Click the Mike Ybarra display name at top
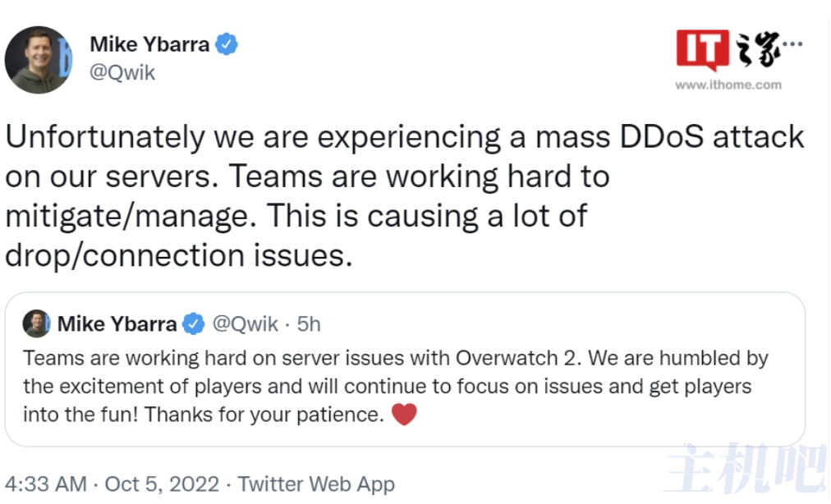 tap(149, 44)
